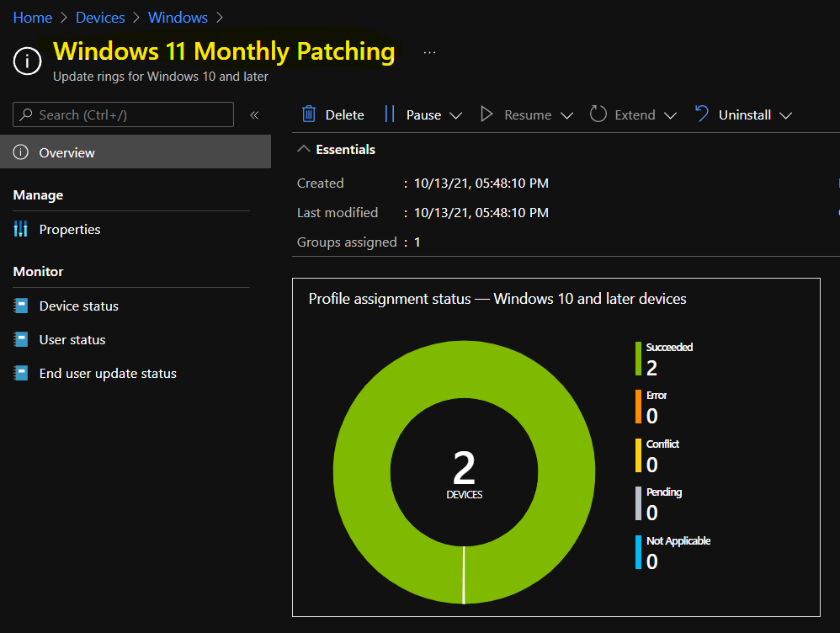Click the Properties sliders icon
The image size is (840, 633).
coord(20,229)
